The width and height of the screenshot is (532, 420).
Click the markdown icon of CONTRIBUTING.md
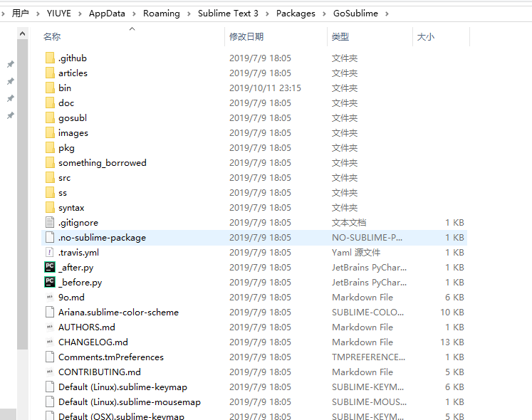(50, 372)
